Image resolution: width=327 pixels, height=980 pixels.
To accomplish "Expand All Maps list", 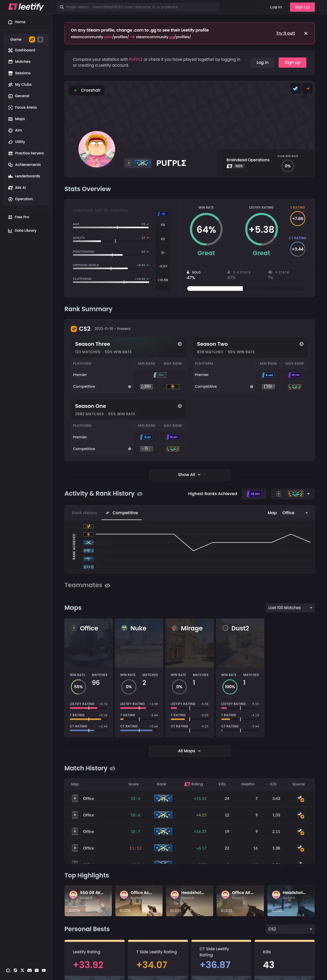I will [189, 751].
